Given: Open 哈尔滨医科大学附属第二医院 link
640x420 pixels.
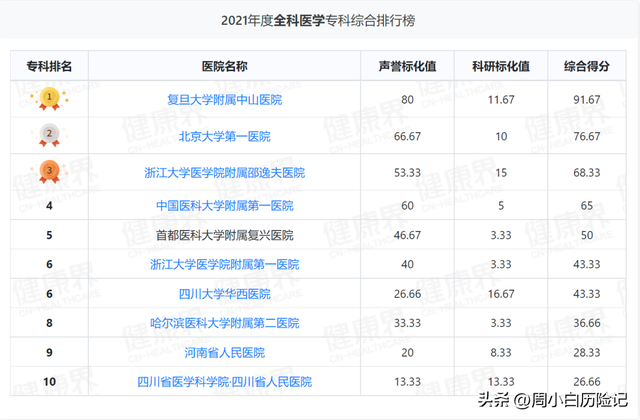Looking at the screenshot, I should pos(224,323).
